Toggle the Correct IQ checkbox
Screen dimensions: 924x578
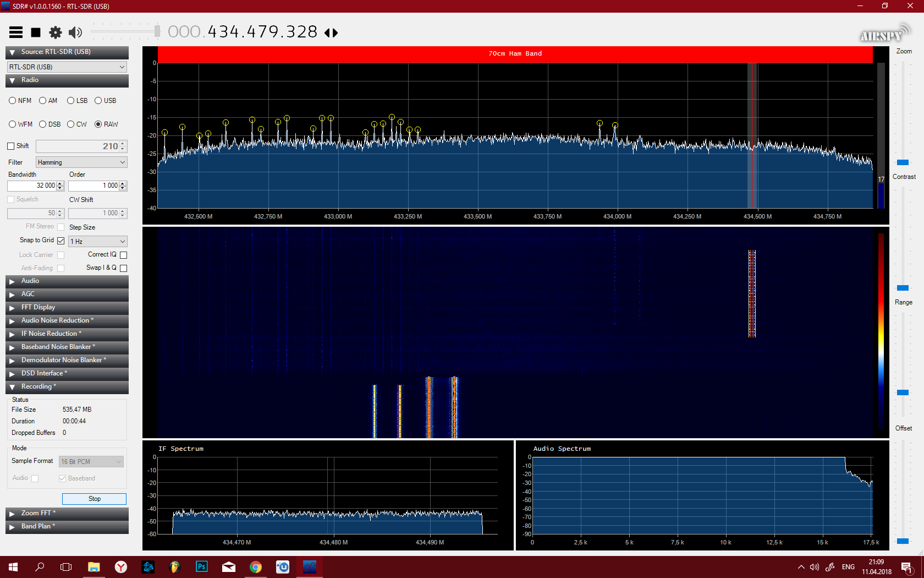coord(124,255)
